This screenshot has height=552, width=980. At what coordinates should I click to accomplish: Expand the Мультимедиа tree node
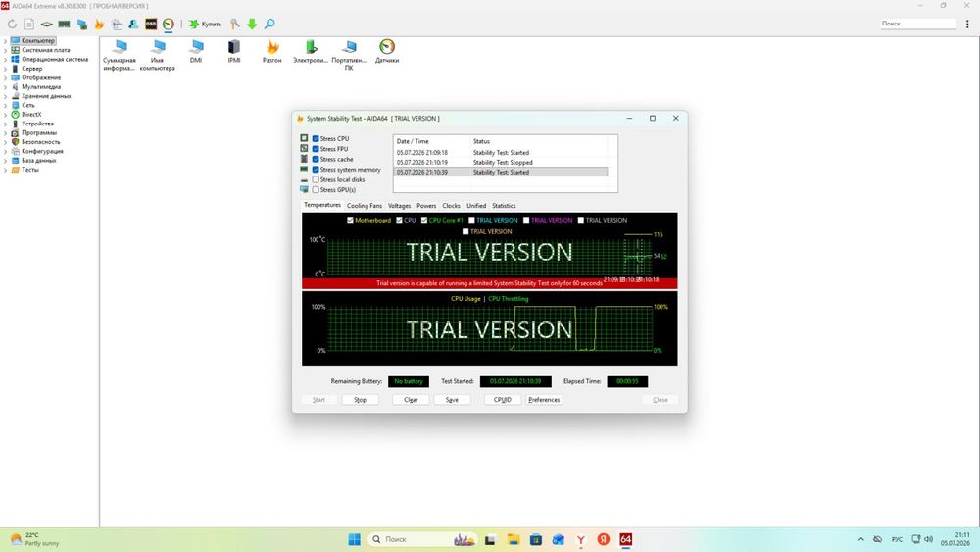(5, 87)
